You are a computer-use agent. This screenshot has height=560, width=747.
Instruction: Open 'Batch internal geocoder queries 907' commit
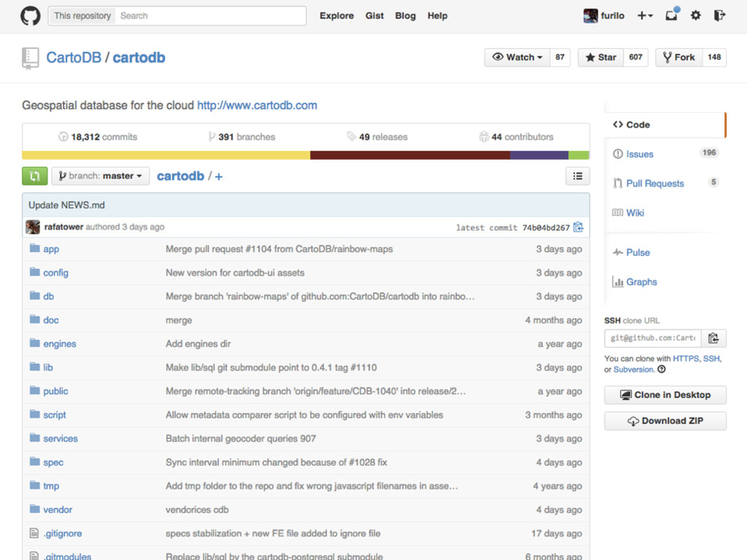tap(241, 438)
